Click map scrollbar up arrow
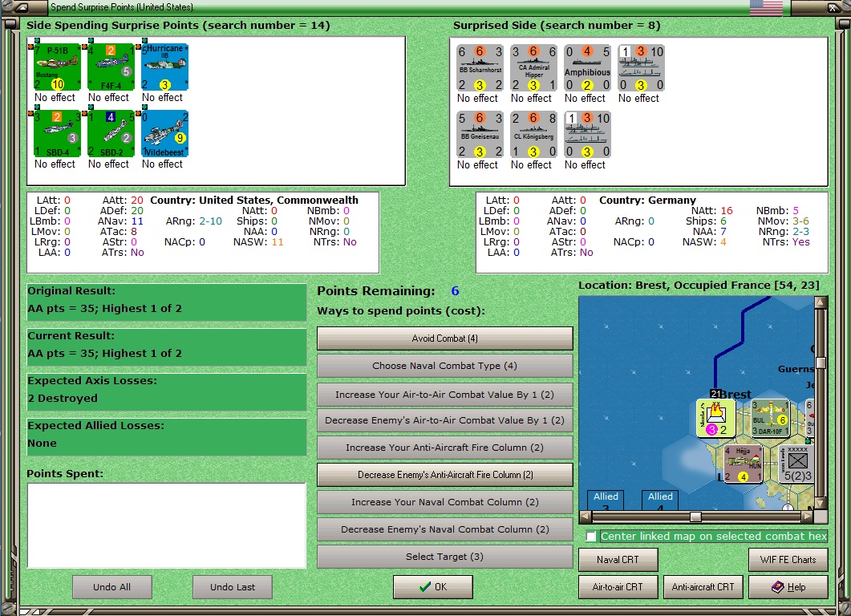This screenshot has width=851, height=616. (x=821, y=302)
